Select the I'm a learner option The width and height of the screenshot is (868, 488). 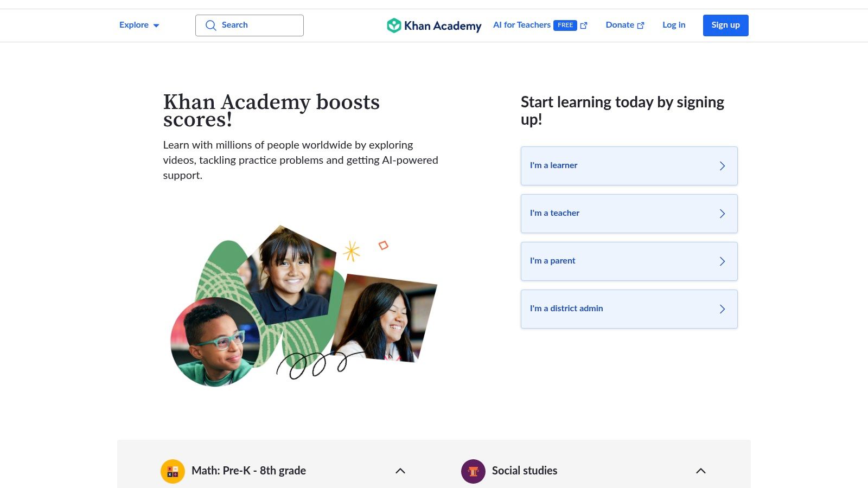[629, 166]
